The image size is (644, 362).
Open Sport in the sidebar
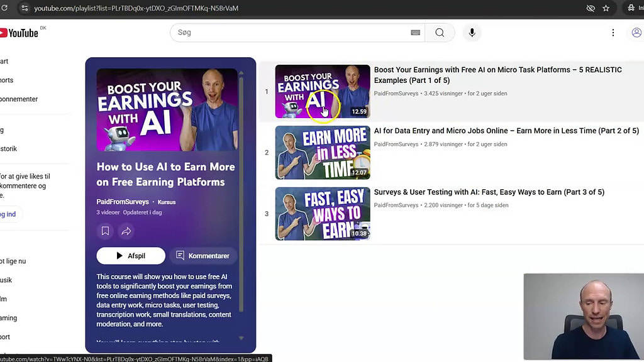click(5, 337)
